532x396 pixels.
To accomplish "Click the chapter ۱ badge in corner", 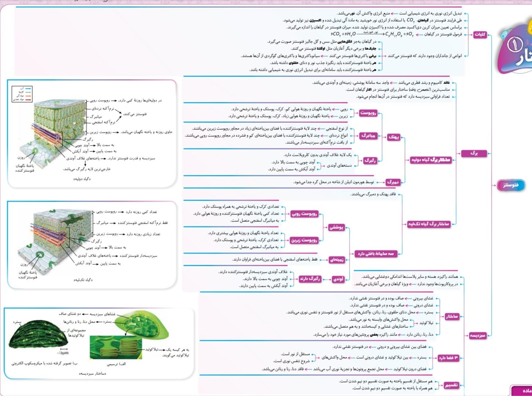I will click(x=515, y=45).
